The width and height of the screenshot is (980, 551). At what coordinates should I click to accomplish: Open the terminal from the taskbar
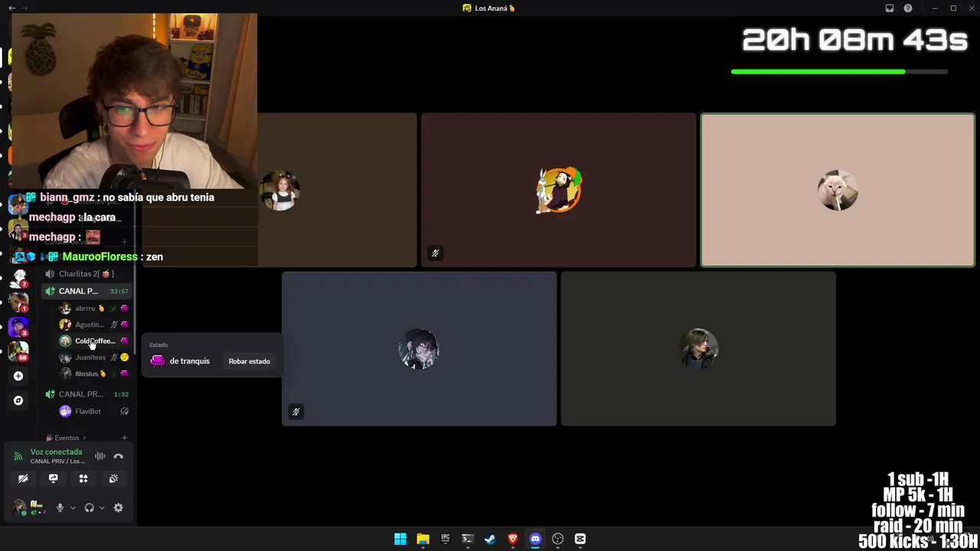tap(468, 539)
